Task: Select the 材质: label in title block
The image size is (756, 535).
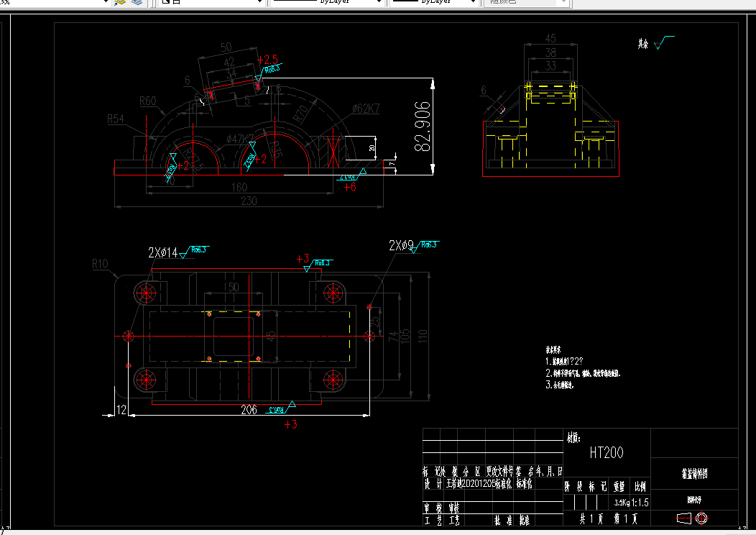Action: click(573, 437)
